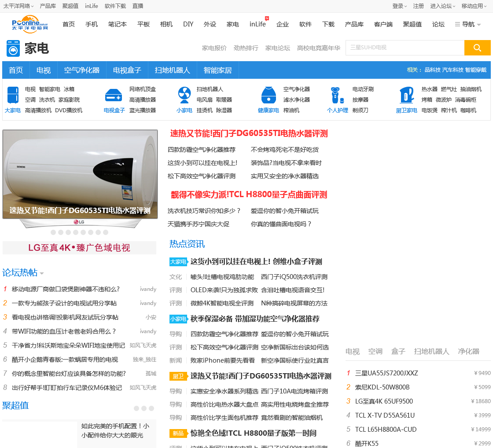493x448 pixels.
Task: Switch ranking to 盒子 tab
Action: click(x=398, y=352)
